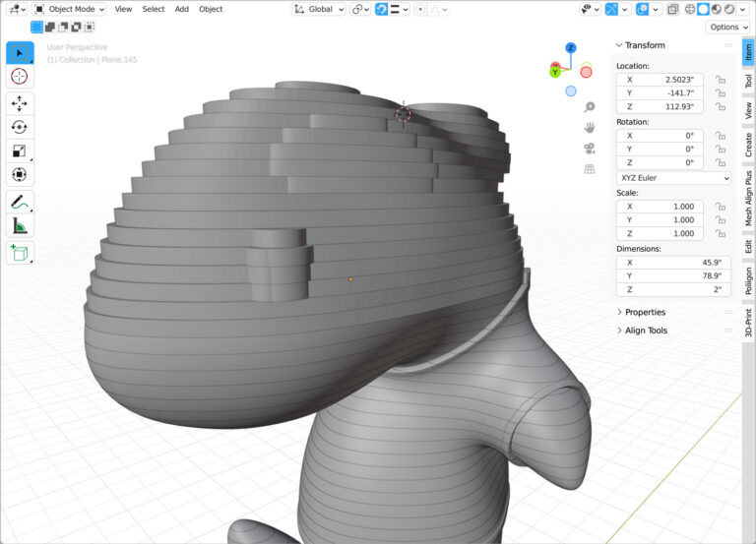The image size is (756, 544).
Task: Toggle the lock for Location X
Action: click(721, 79)
